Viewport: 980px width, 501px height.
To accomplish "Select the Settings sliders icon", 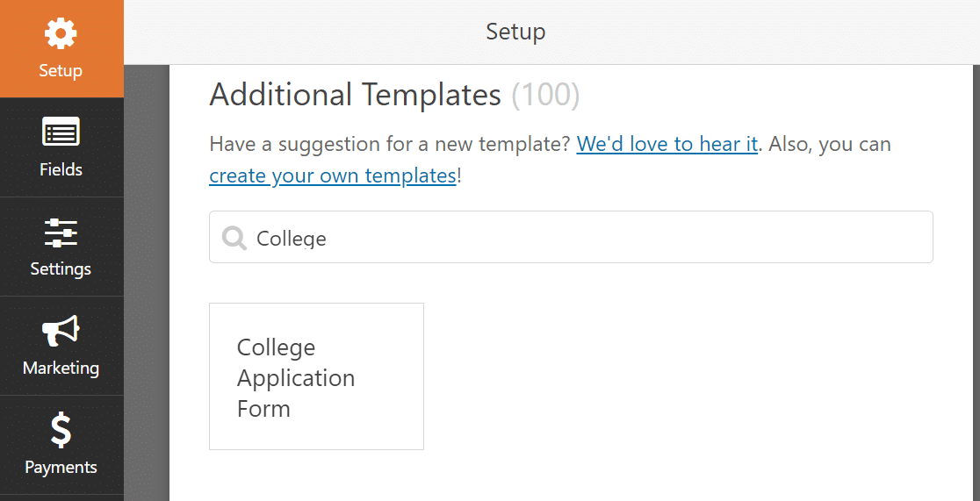I will pos(61,233).
